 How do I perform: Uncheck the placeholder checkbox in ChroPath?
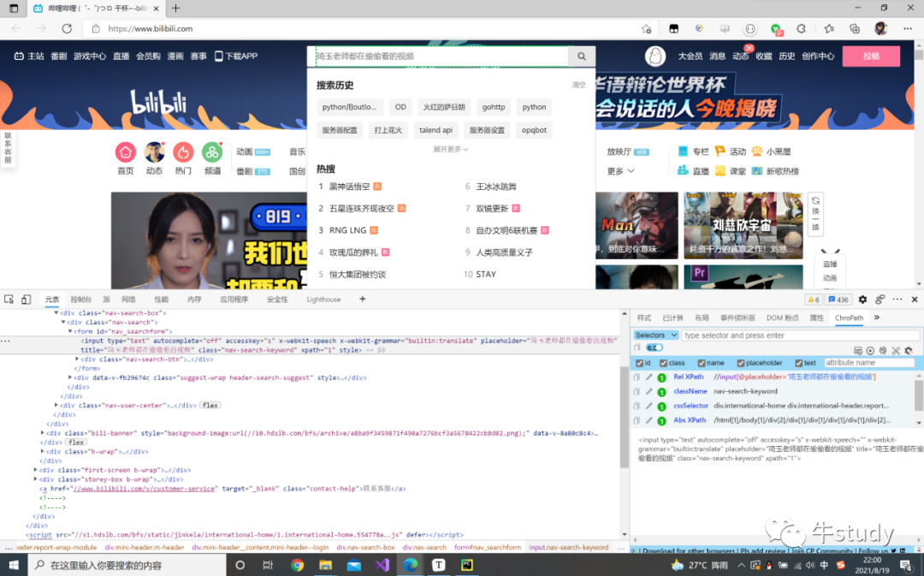pos(741,363)
